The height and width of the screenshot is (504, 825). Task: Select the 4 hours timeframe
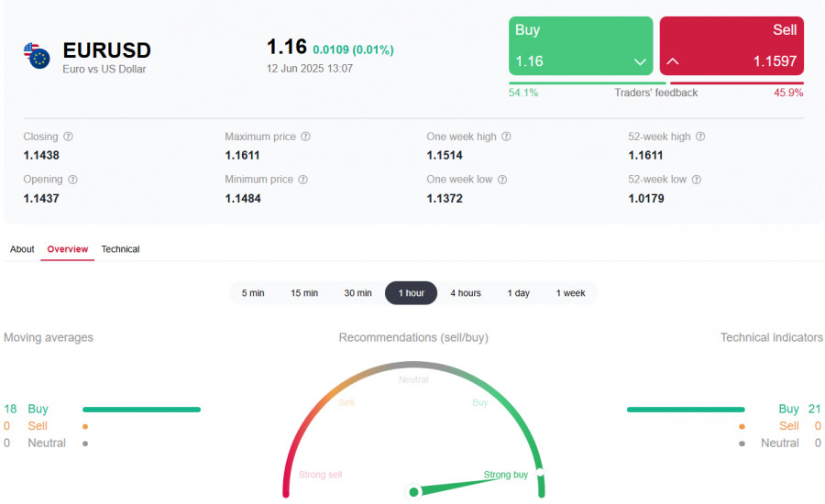(x=466, y=293)
